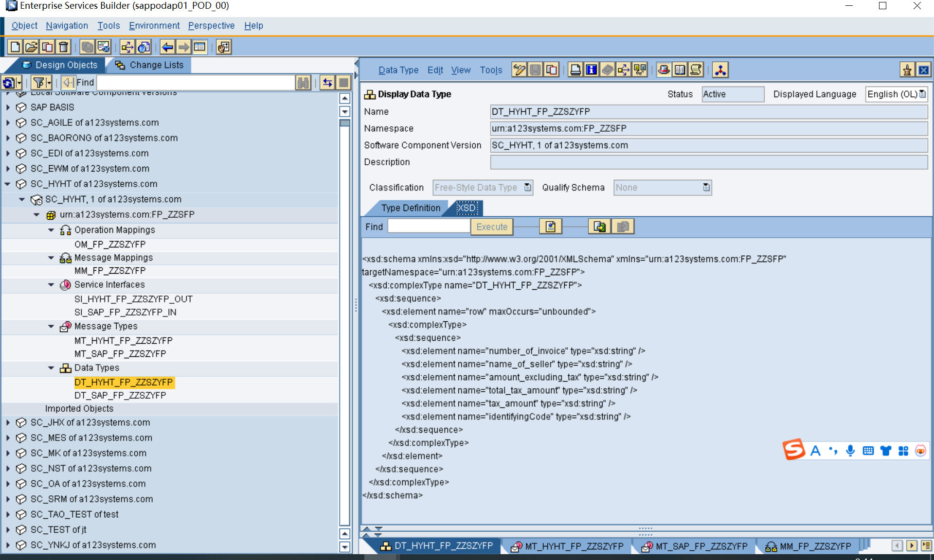Open the Classification Free-Style Data Type dropdown
The width and height of the screenshot is (934, 560).
(x=527, y=187)
